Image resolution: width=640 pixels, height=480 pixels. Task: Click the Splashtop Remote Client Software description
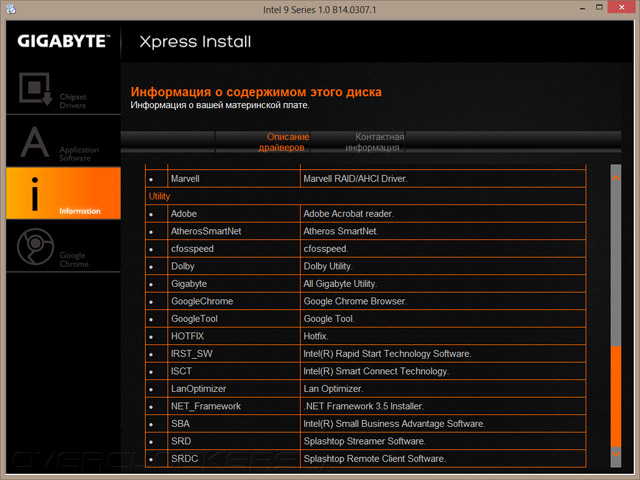[x=374, y=459]
